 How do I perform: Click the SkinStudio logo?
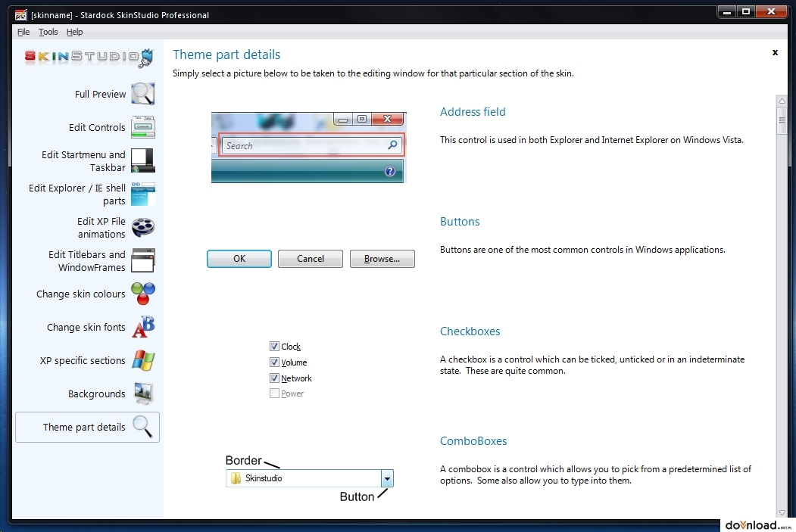pyautogui.click(x=89, y=57)
